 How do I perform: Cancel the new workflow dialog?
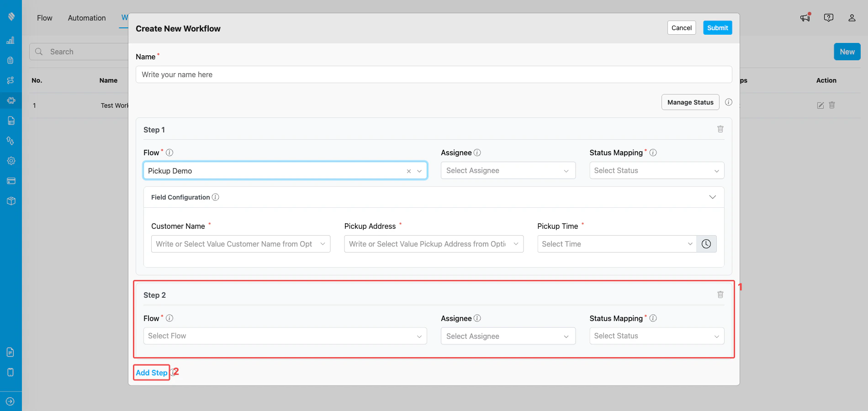point(682,28)
